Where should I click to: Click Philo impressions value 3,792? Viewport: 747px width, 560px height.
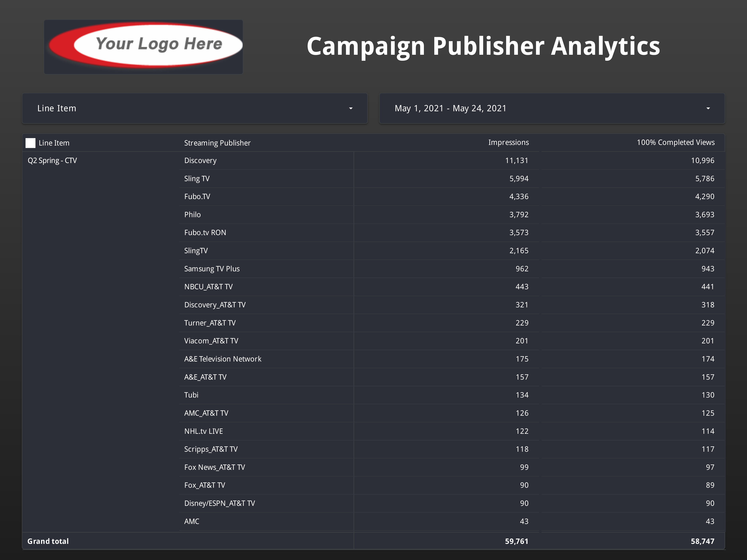coord(519,215)
